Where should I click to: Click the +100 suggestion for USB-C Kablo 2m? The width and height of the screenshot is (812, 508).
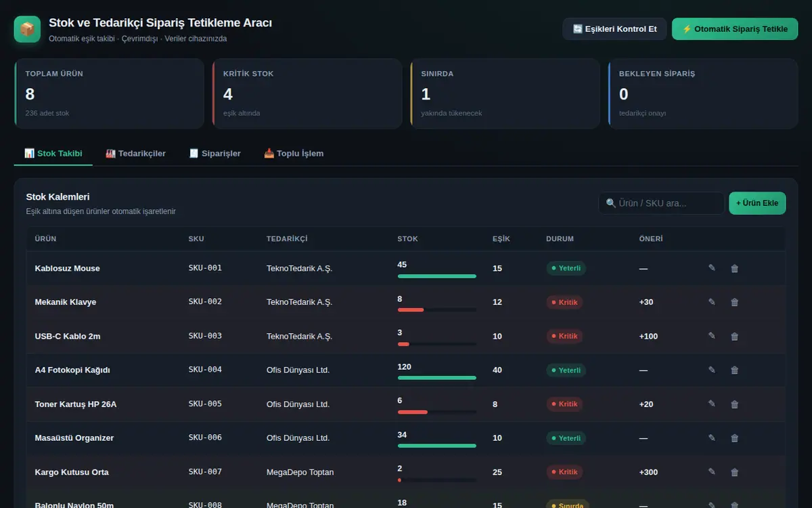pos(648,336)
